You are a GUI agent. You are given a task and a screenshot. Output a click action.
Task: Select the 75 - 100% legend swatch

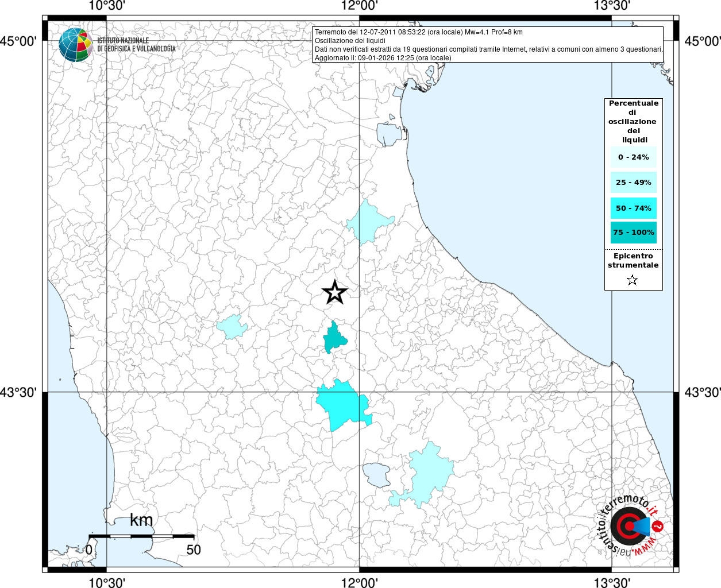(x=633, y=233)
